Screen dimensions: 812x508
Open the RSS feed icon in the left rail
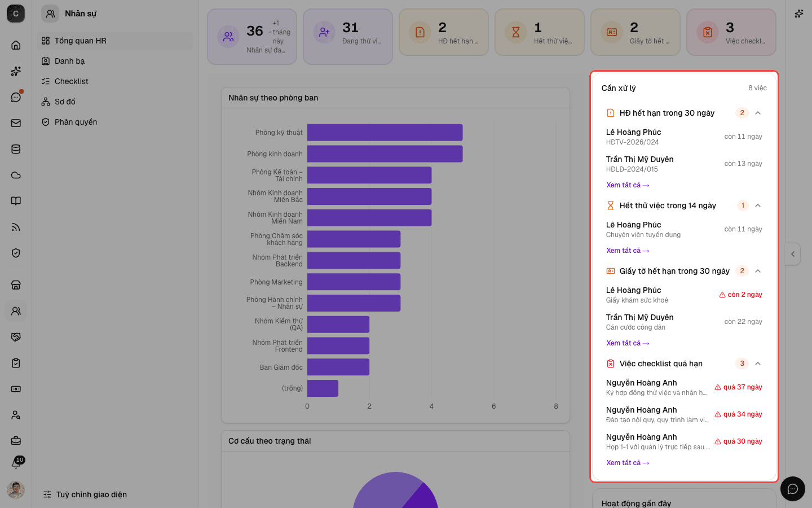[x=16, y=227]
